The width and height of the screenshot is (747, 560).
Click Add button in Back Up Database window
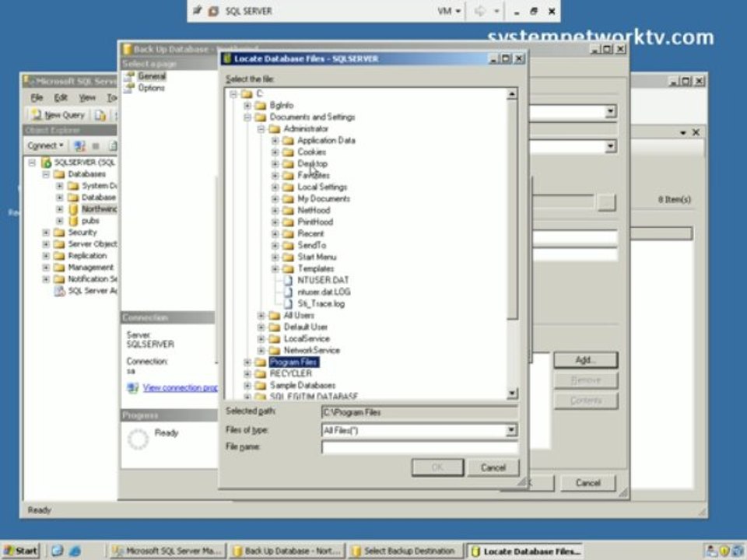[x=585, y=360]
